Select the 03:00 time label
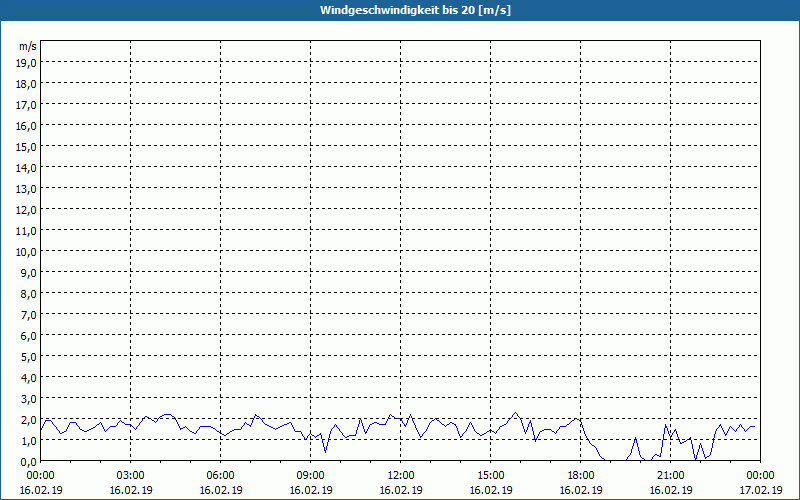This screenshot has width=800, height=500. tap(131, 476)
